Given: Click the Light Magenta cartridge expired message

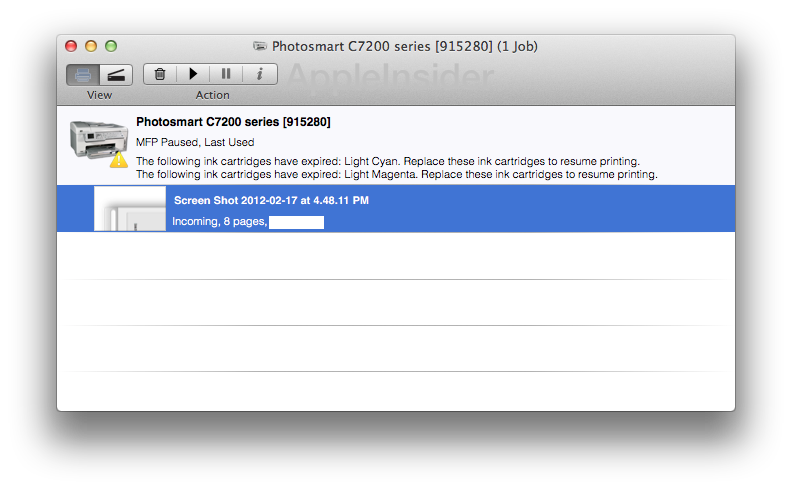Looking at the screenshot, I should point(396,174).
